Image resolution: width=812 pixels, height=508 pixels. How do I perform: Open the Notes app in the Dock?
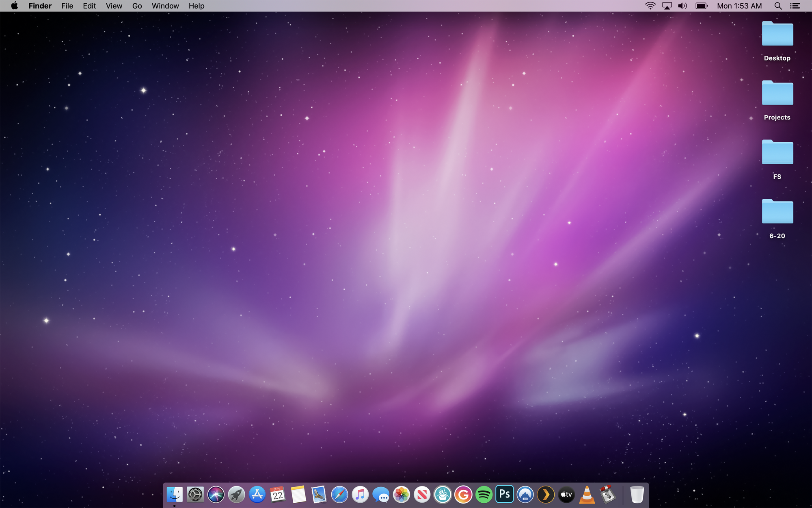pos(298,495)
